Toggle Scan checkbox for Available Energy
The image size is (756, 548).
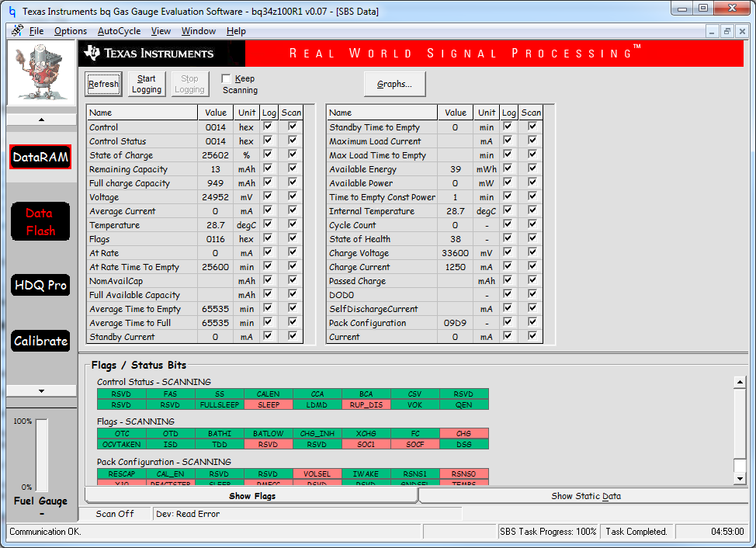point(532,168)
